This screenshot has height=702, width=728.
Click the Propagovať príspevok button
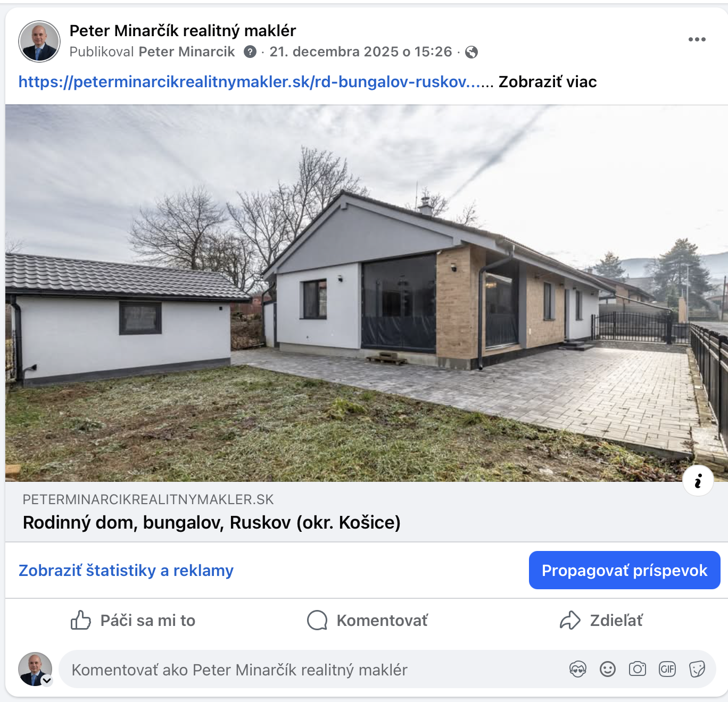tap(625, 570)
